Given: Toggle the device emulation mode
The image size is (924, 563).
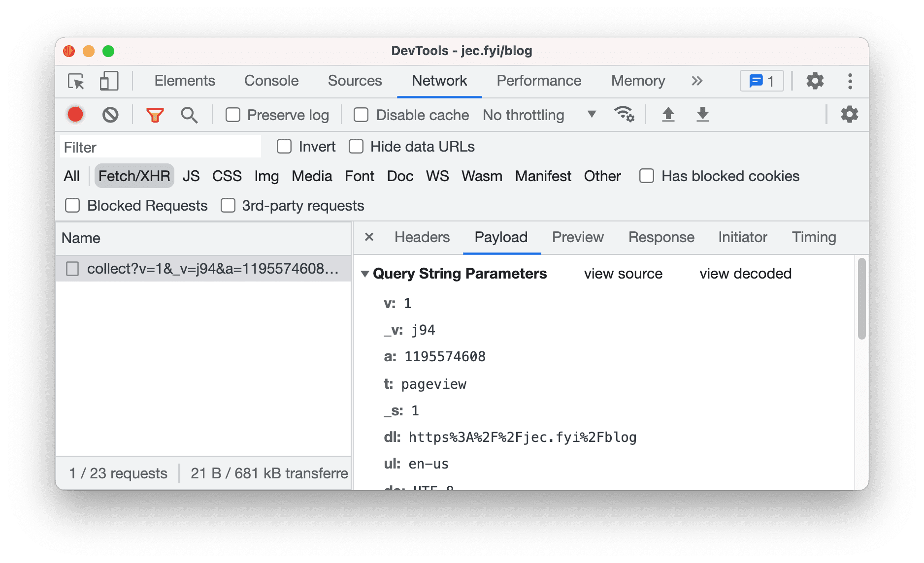Looking at the screenshot, I should tap(109, 81).
